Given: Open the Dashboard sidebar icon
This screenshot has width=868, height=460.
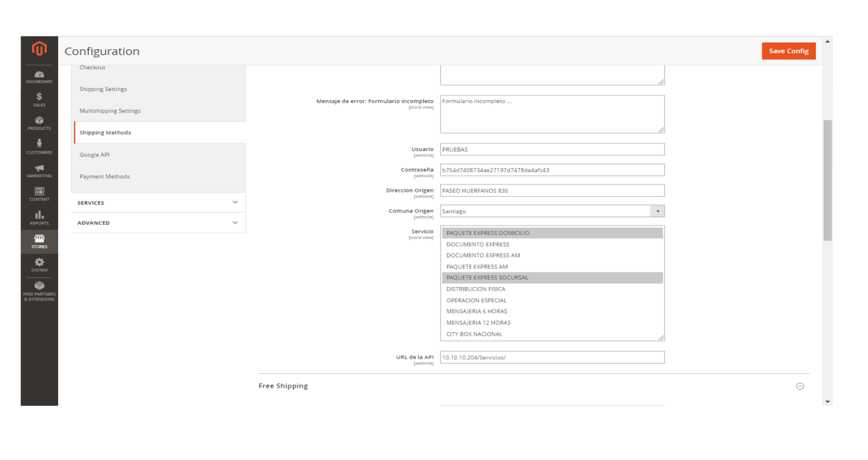Looking at the screenshot, I should (x=39, y=76).
